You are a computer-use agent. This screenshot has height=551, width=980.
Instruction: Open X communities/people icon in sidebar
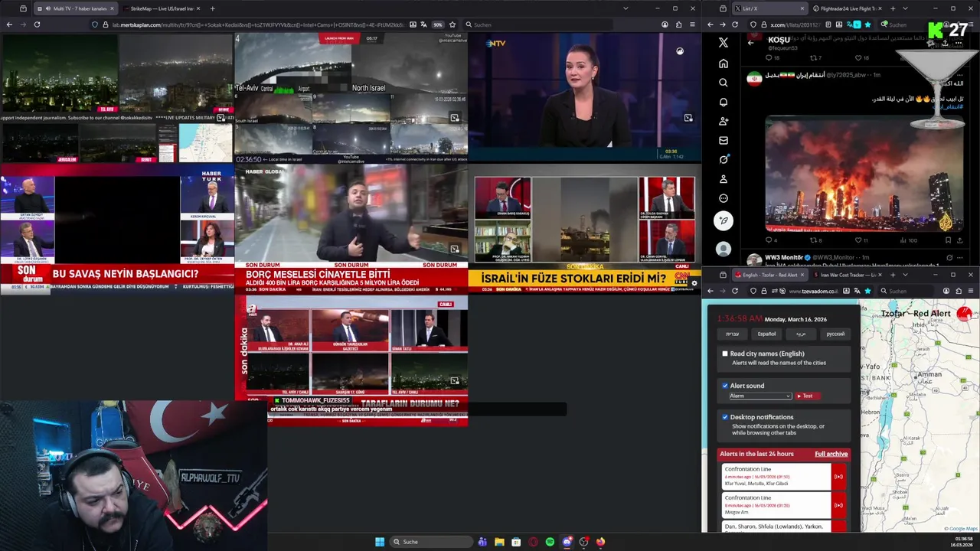(724, 121)
